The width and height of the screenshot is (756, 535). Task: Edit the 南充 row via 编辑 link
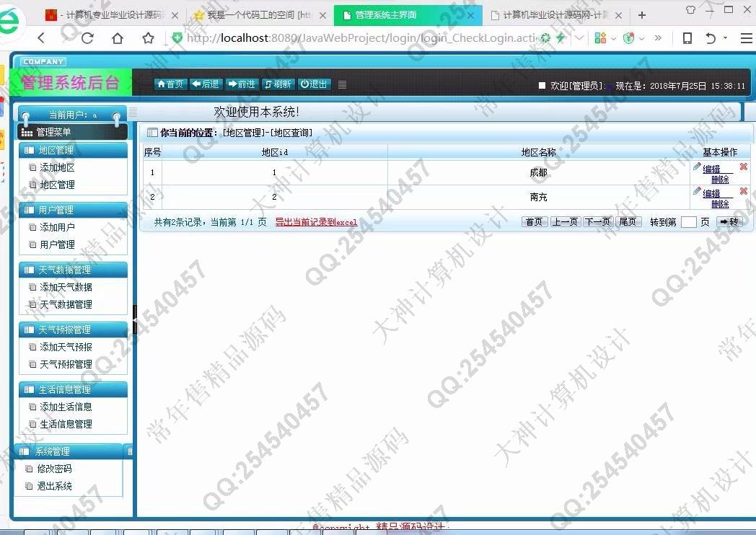point(711,193)
